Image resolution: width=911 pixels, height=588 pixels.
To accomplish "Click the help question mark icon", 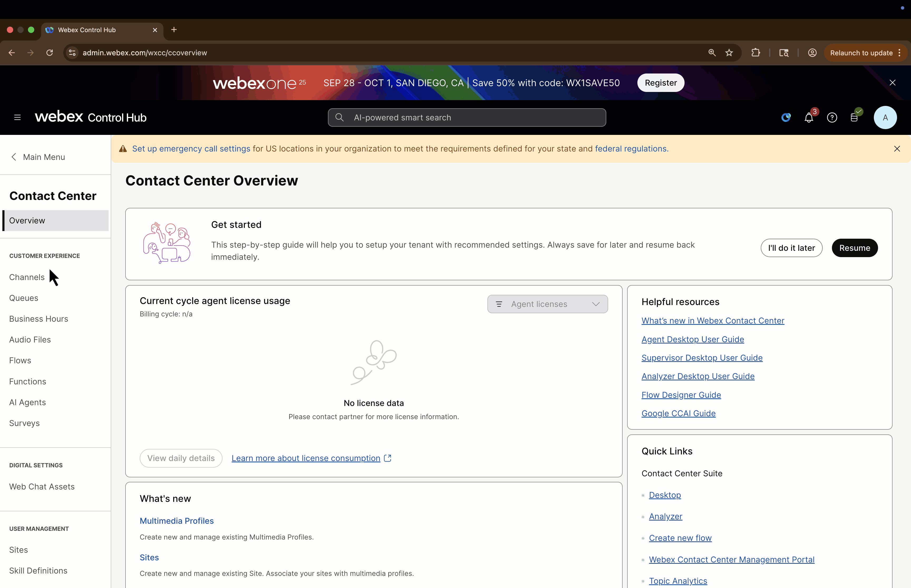I will click(832, 117).
